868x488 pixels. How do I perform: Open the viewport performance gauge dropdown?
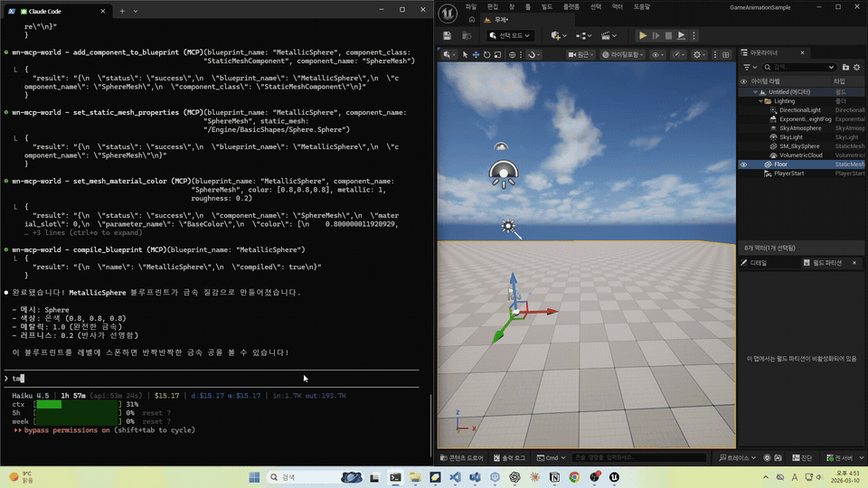(x=678, y=55)
